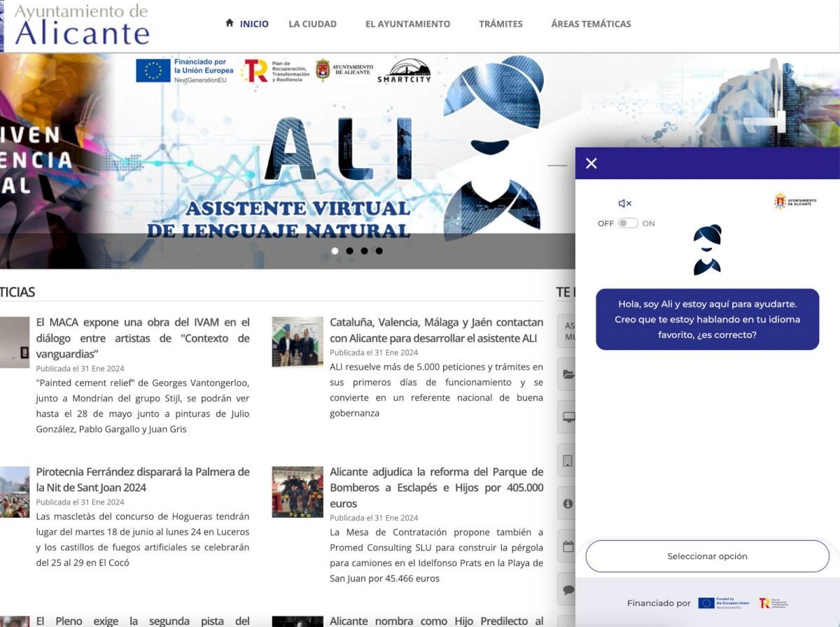Open the TRÁMITES menu item
Viewport: 840px width, 627px height.
tap(500, 24)
